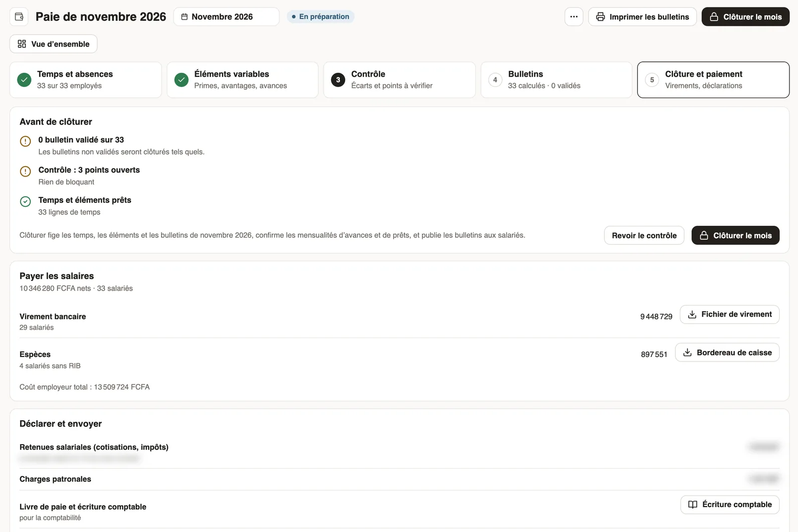Open the Temps et absences step
The height and width of the screenshot is (532, 798).
pyautogui.click(x=86, y=80)
